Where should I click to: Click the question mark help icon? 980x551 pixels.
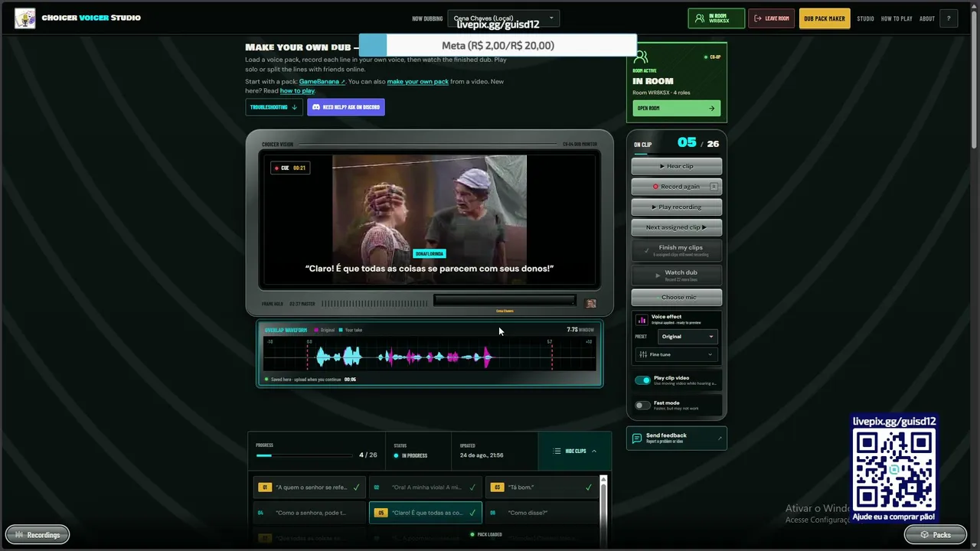click(949, 18)
